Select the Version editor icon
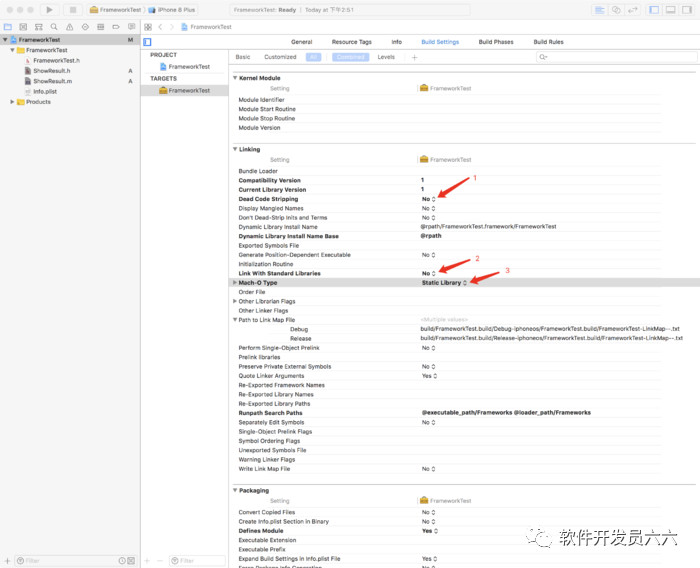Screen dimensions: 700x568 click(633, 10)
